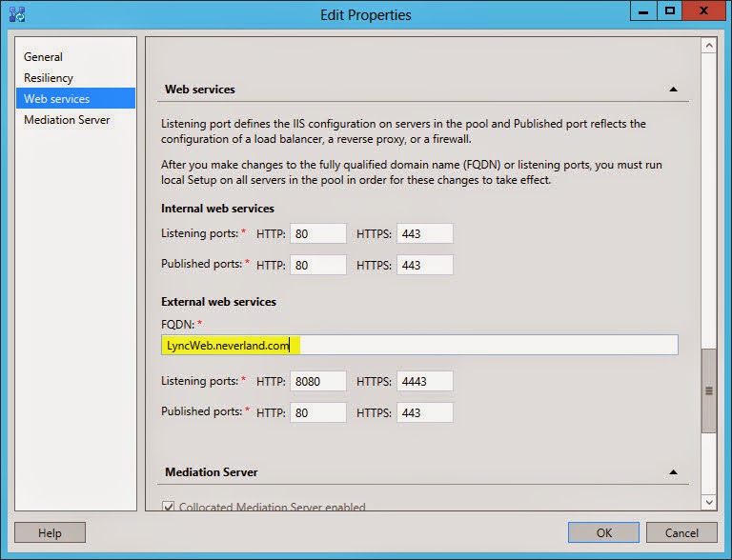Select Resiliency in the left navigation
732x560 pixels.
[x=49, y=78]
